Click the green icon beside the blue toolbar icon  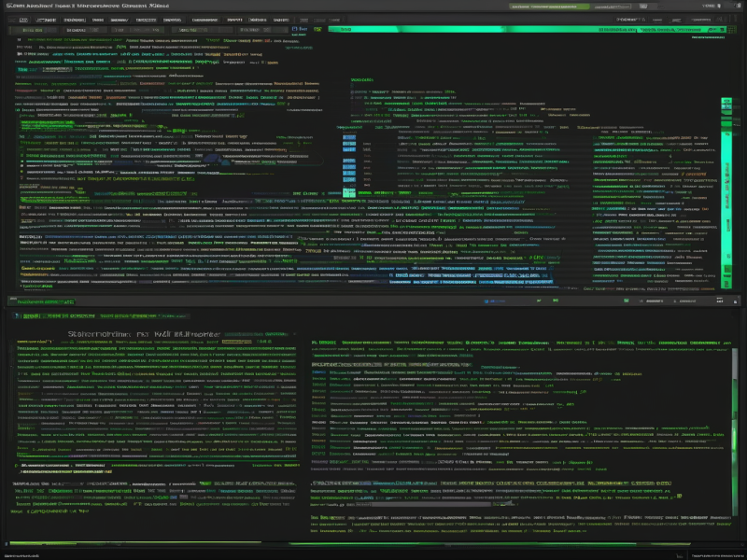[317, 30]
